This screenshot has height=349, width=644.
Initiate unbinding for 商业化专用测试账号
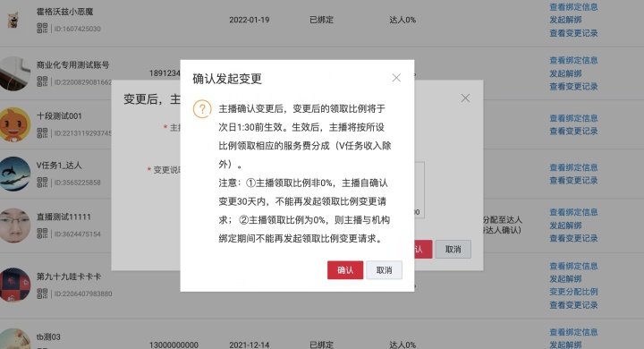point(565,73)
